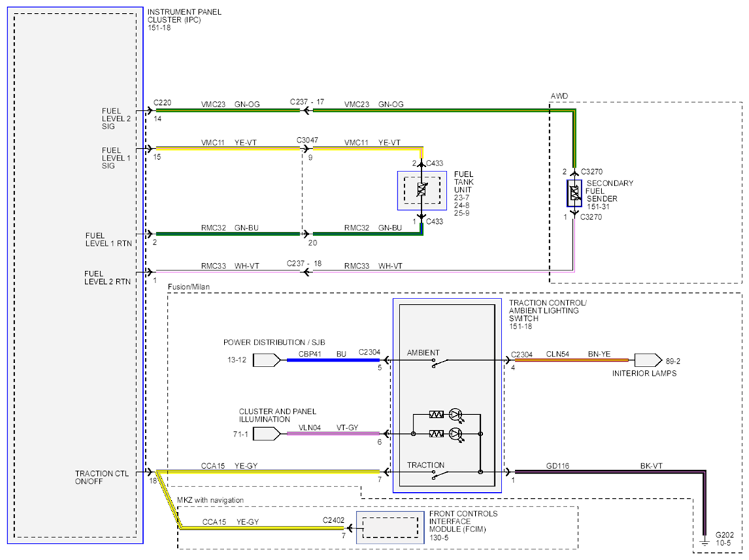Image resolution: width=749 pixels, height=560 pixels.
Task: Select the TRACTION switch contact symbol
Action: pyautogui.click(x=440, y=475)
